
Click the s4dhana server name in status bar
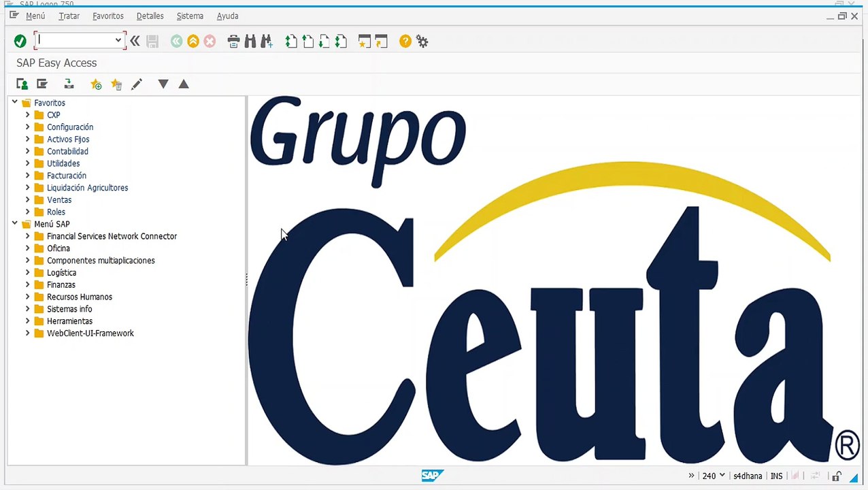pos(748,476)
